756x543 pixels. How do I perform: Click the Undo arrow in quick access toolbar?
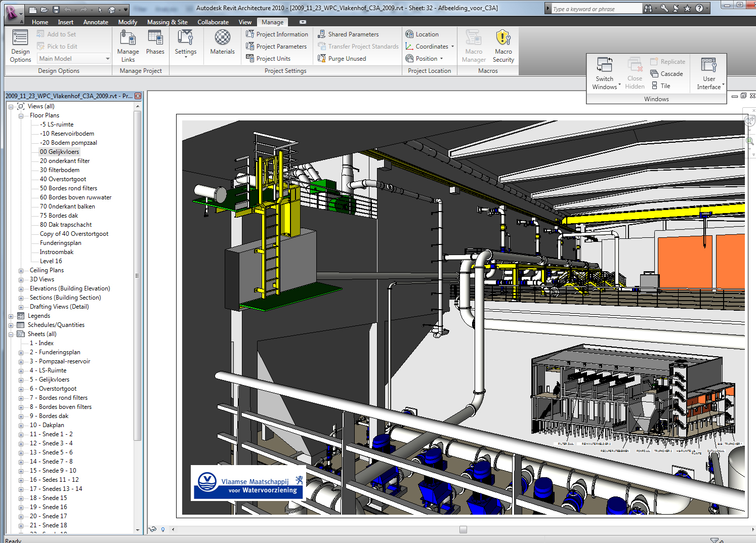click(68, 10)
